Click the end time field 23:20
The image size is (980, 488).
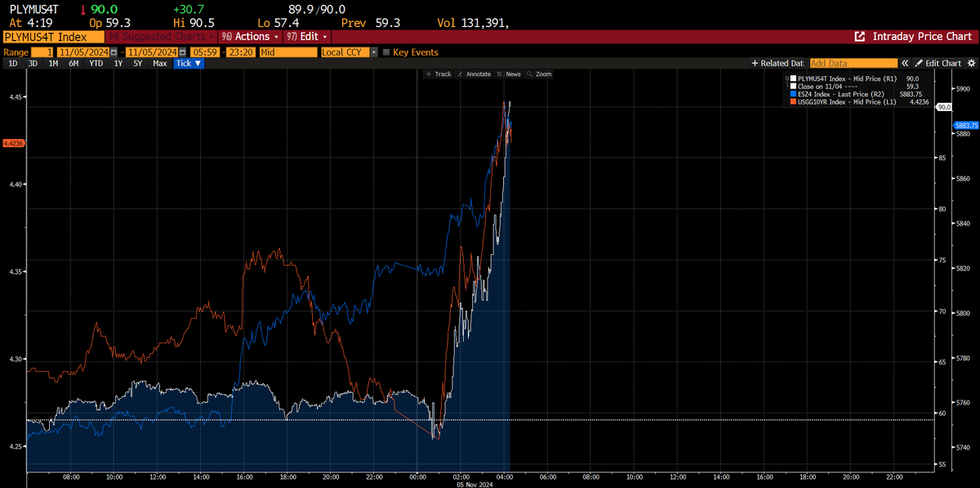(241, 51)
